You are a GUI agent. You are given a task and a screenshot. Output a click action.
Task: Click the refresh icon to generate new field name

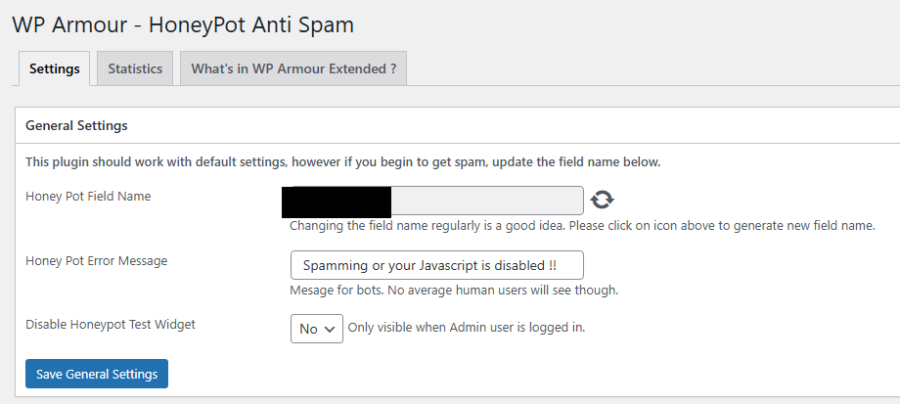click(602, 200)
